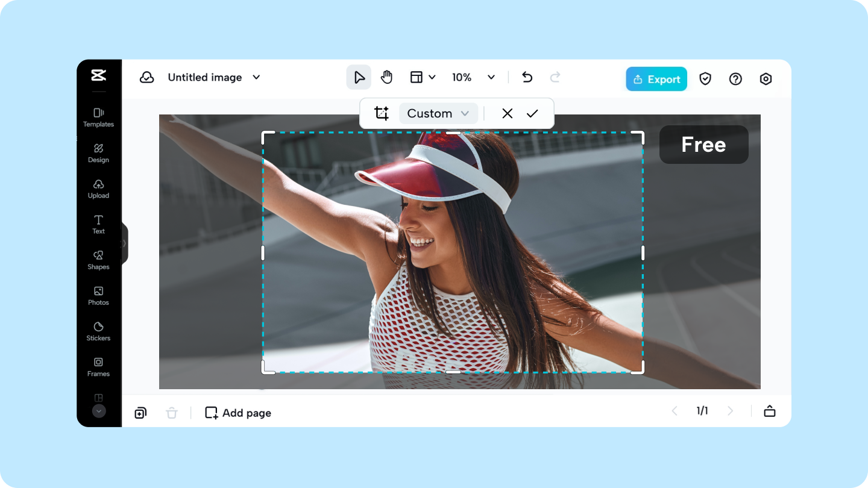This screenshot has width=868, height=488.
Task: Click the top edge crop handle
Action: point(453,133)
